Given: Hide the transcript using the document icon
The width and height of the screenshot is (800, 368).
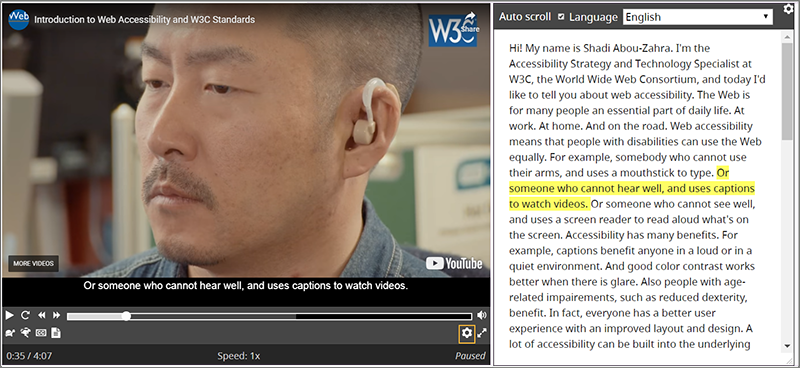Looking at the screenshot, I should tap(56, 333).
